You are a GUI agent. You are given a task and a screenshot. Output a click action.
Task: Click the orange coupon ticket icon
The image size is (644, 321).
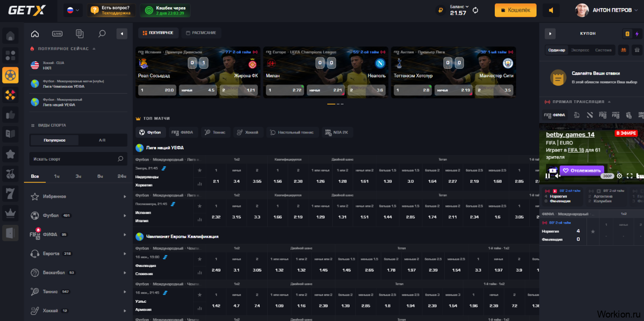[x=627, y=34]
